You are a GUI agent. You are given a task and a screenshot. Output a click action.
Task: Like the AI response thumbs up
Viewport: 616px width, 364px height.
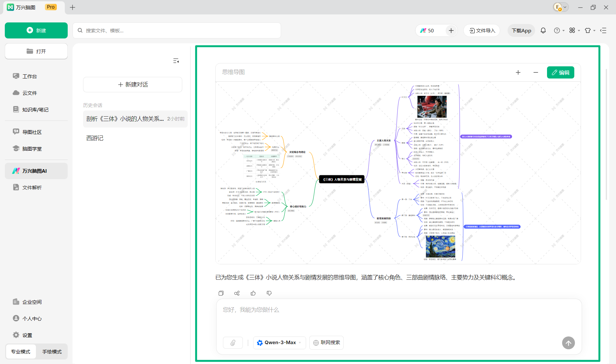(253, 293)
